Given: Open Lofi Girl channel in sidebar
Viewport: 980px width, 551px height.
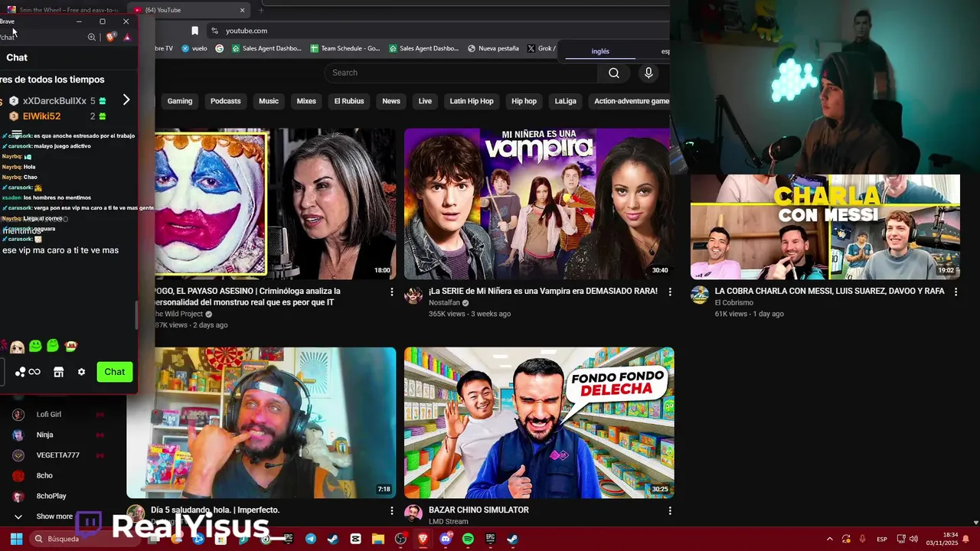Looking at the screenshot, I should [x=48, y=415].
